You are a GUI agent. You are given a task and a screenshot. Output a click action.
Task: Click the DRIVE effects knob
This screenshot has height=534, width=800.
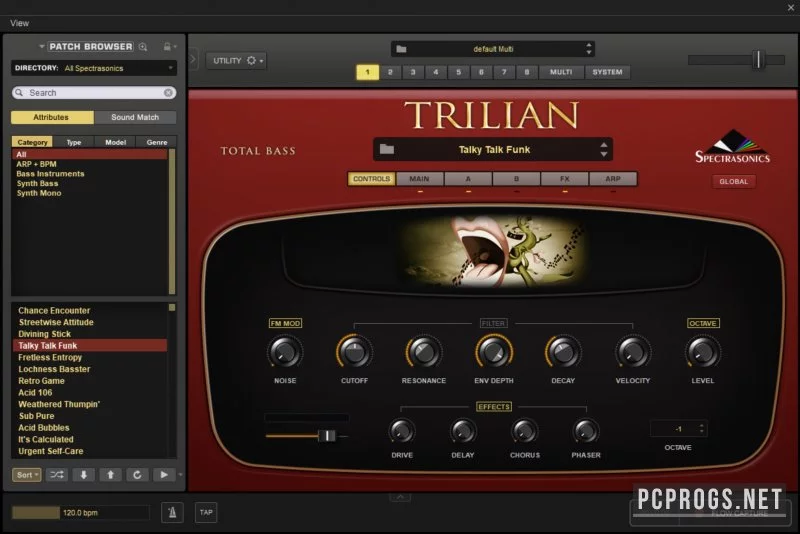point(402,431)
